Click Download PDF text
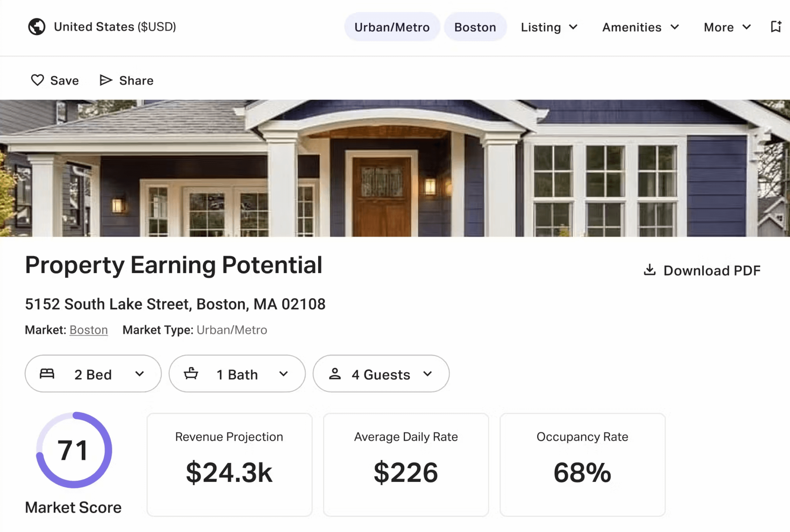Viewport: 790px width, 532px height. 712,271
